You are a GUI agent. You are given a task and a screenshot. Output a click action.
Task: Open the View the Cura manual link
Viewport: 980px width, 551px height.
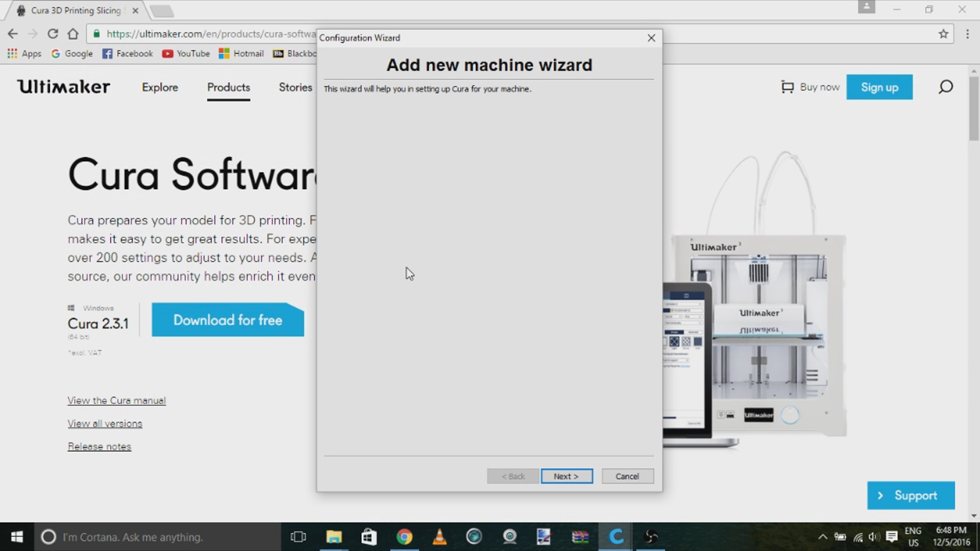[116, 400]
